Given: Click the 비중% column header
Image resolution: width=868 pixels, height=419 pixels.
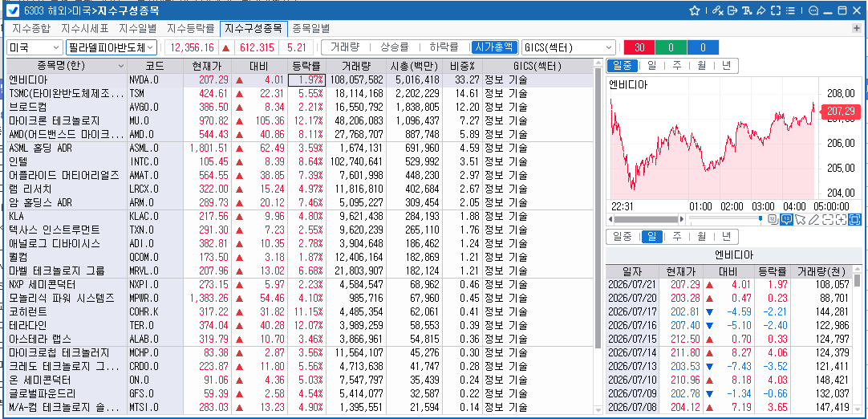Looking at the screenshot, I should [463, 67].
